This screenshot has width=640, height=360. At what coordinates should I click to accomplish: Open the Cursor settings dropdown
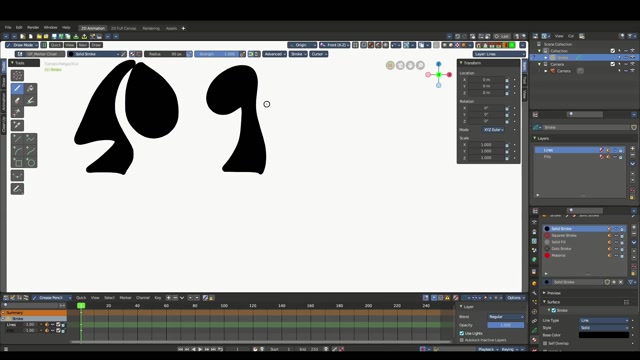[319, 54]
